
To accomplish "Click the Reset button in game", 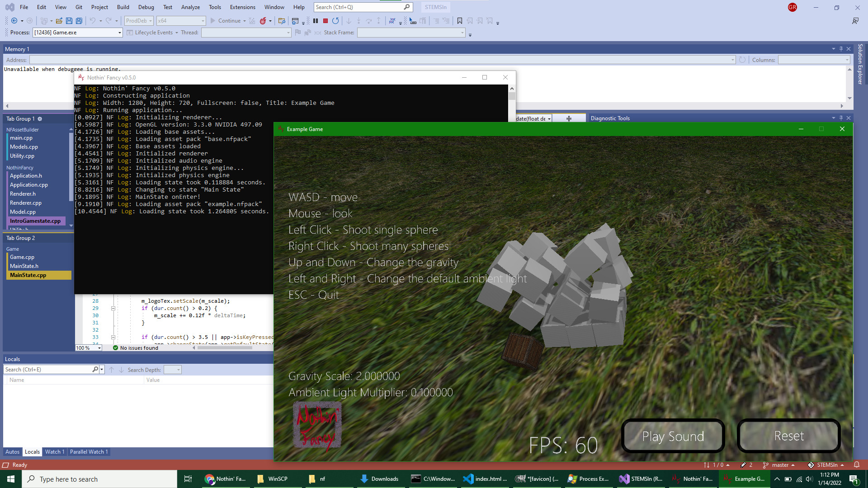I will point(789,436).
